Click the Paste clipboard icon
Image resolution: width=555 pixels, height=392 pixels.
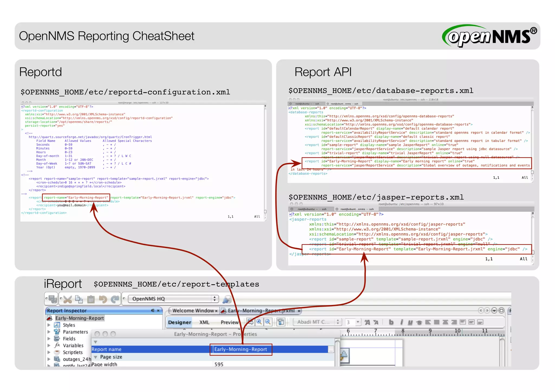click(91, 299)
